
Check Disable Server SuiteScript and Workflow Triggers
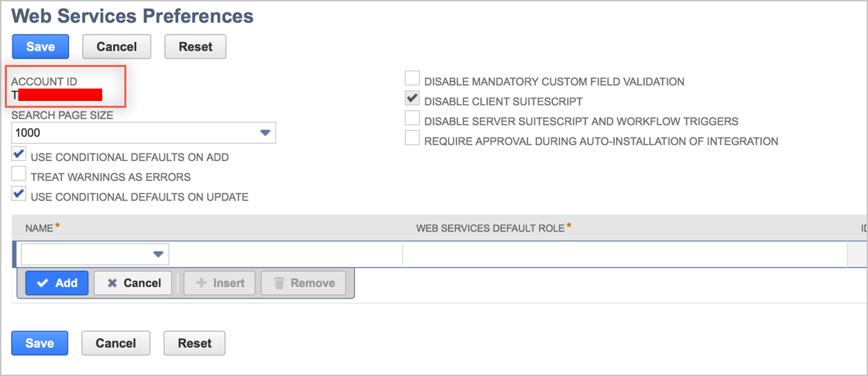click(x=412, y=119)
